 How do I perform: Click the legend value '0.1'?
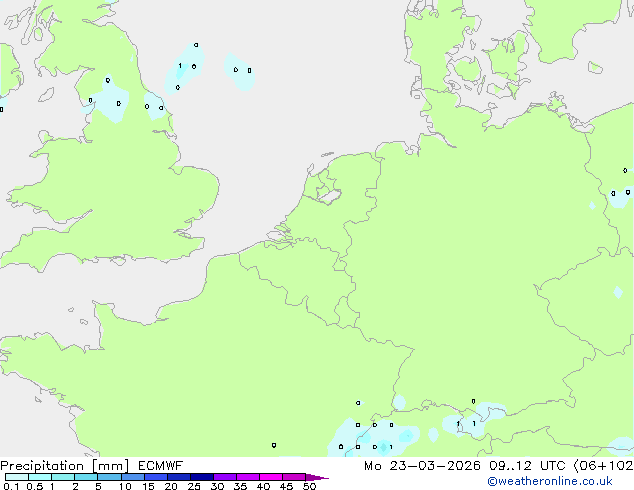(11, 486)
